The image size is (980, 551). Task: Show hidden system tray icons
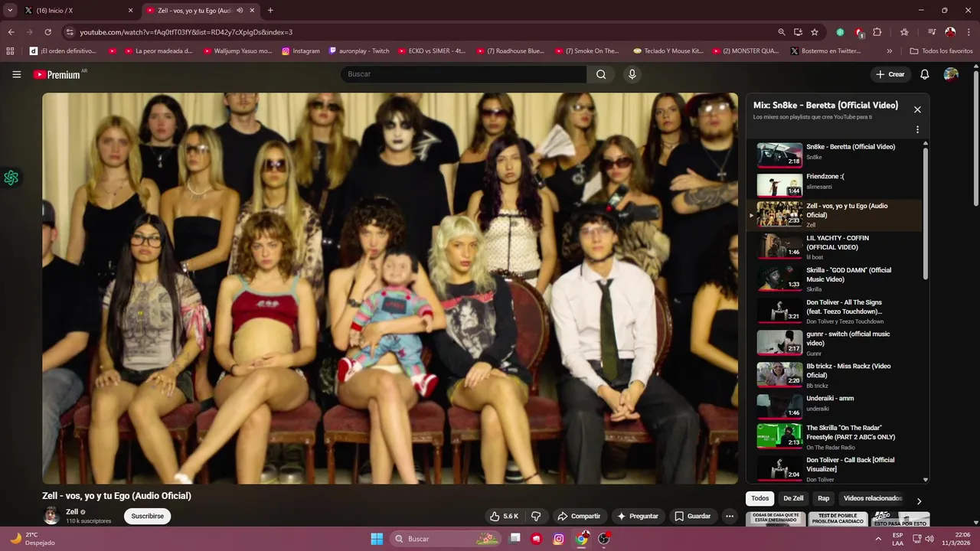(877, 539)
